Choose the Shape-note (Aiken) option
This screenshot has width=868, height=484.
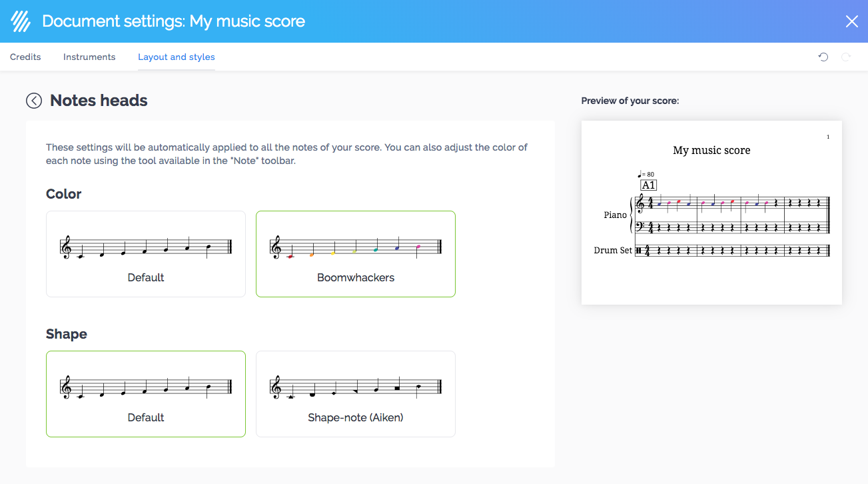(x=356, y=394)
